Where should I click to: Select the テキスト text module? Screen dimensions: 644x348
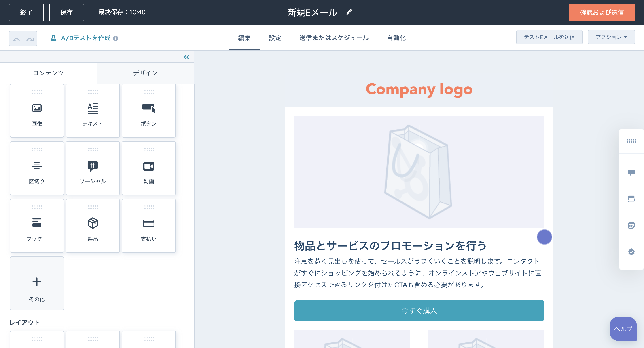coord(93,111)
